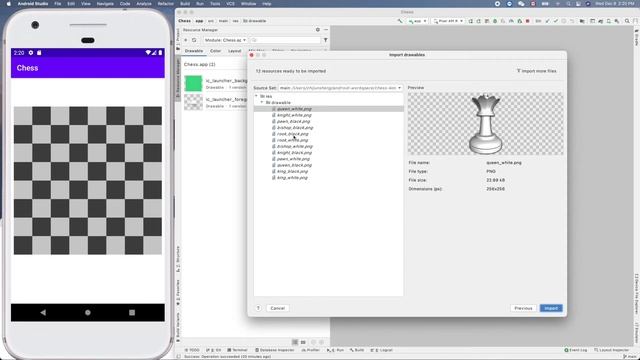This screenshot has width=640, height=360.
Task: Switch to list view in Resource Manager
Action: click(x=295, y=342)
